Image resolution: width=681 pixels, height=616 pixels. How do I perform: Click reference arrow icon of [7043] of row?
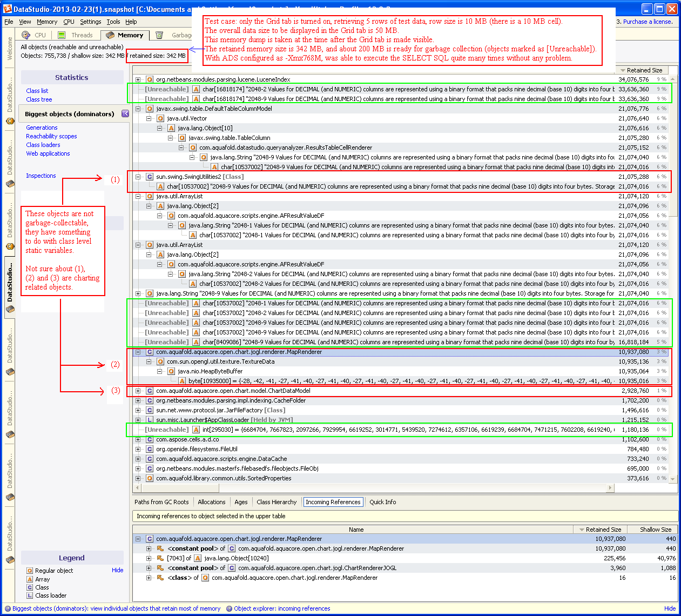[160, 558]
